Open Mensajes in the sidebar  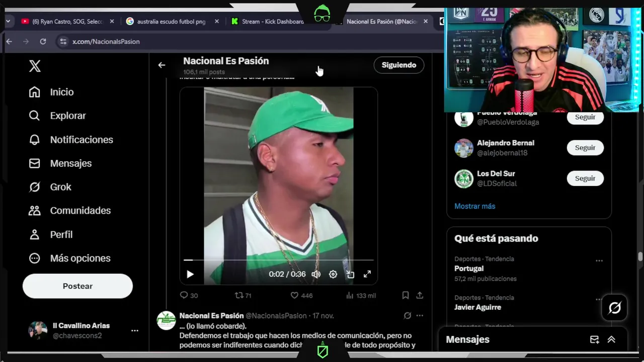click(x=60, y=163)
